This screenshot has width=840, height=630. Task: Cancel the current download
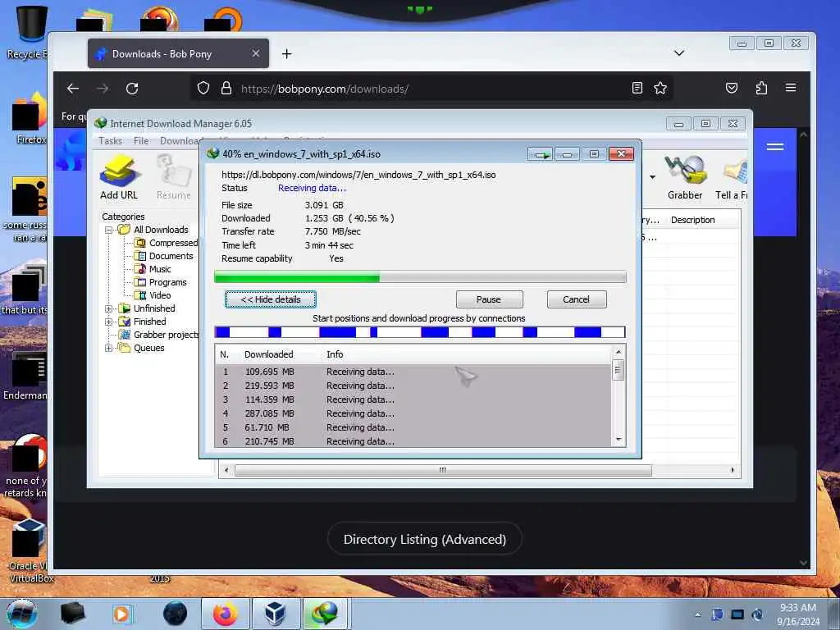[x=577, y=299]
